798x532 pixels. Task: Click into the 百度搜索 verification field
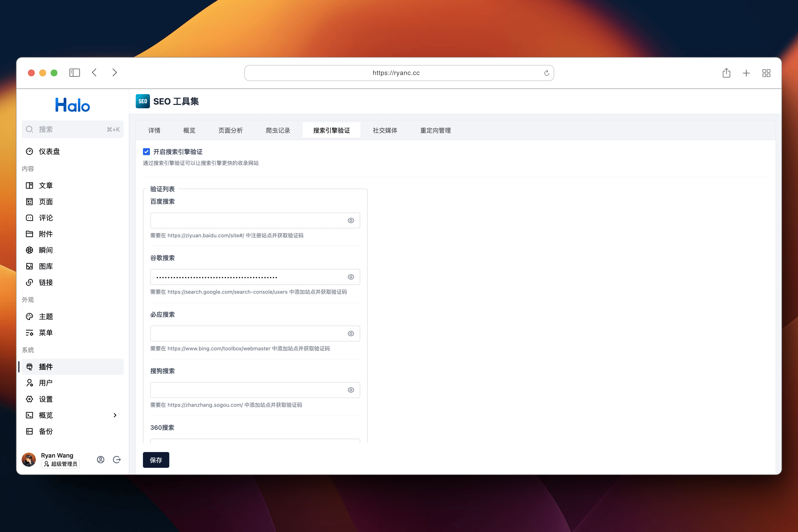tap(255, 220)
